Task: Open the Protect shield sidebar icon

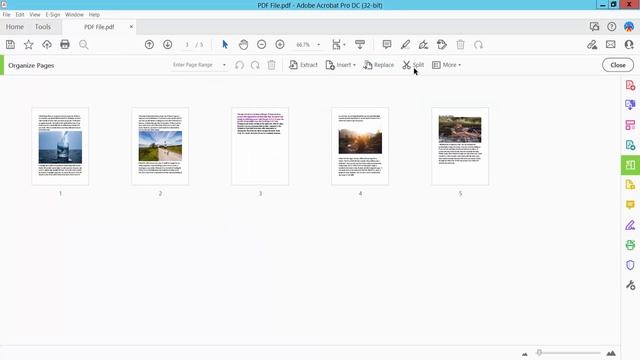Action: (630, 265)
